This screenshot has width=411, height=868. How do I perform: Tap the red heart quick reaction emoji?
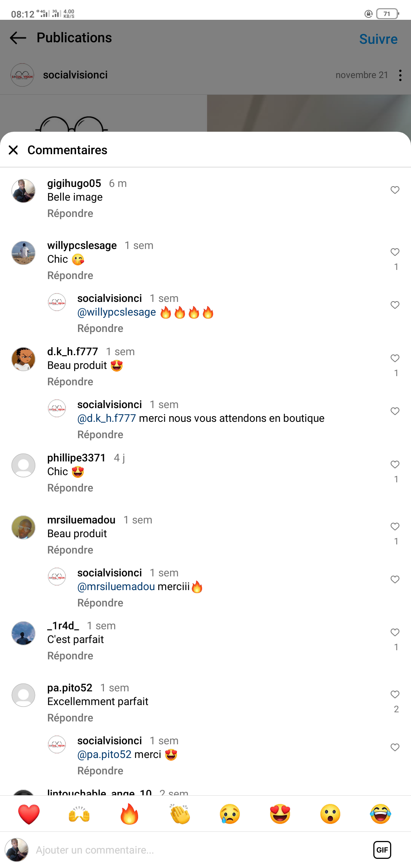[x=29, y=814]
